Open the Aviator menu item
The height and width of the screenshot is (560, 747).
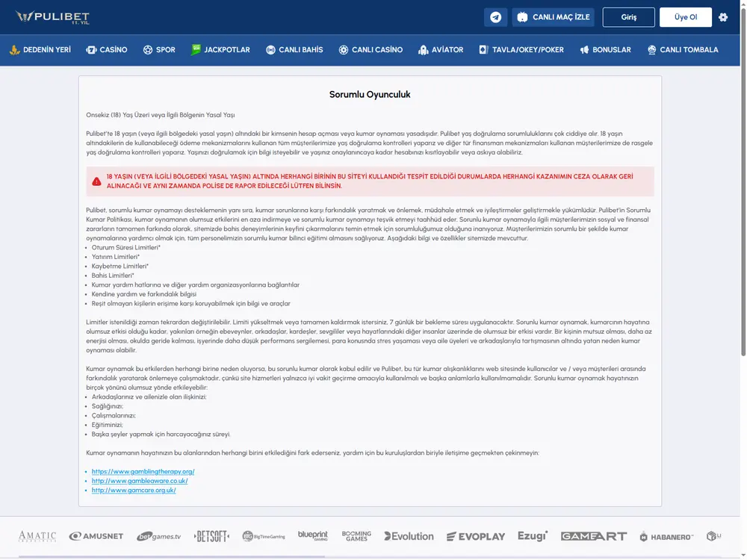click(x=441, y=49)
